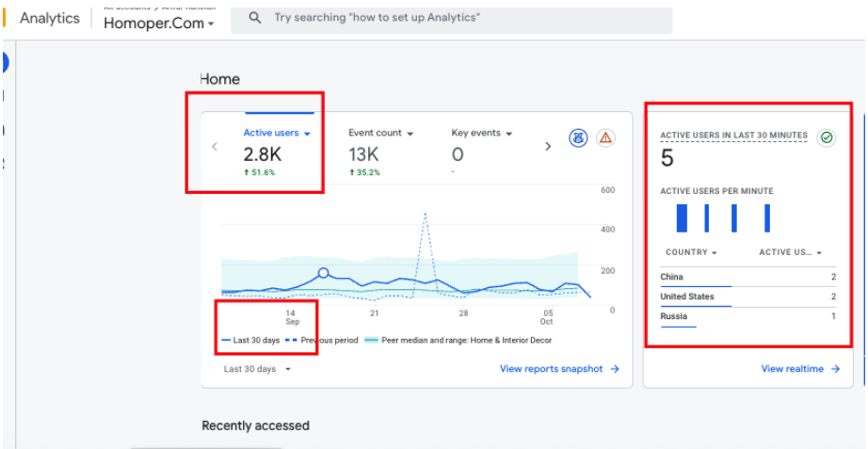
Task: Go to previous metric with left chevron
Action: pos(215,146)
